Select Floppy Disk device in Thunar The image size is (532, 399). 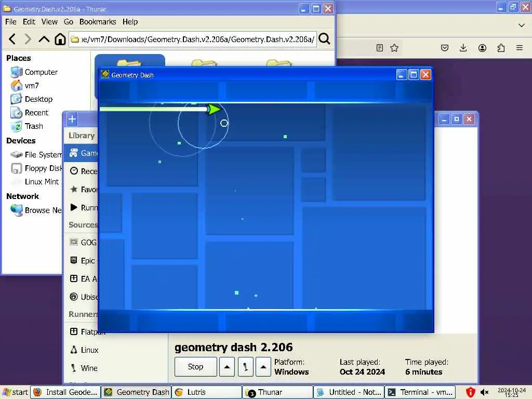click(36, 168)
